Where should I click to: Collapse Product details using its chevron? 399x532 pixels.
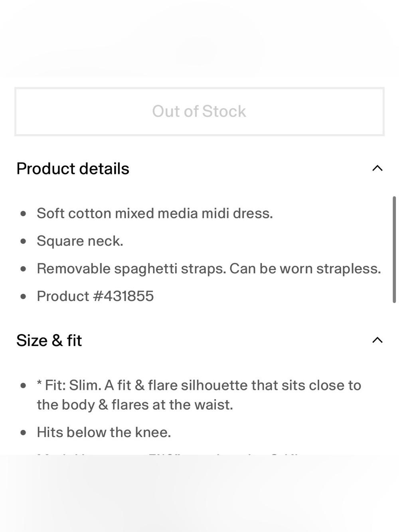point(377,168)
